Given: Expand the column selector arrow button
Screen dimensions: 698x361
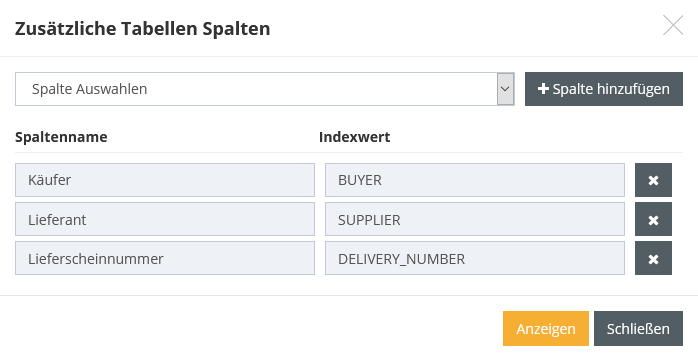Looking at the screenshot, I should pos(505,89).
